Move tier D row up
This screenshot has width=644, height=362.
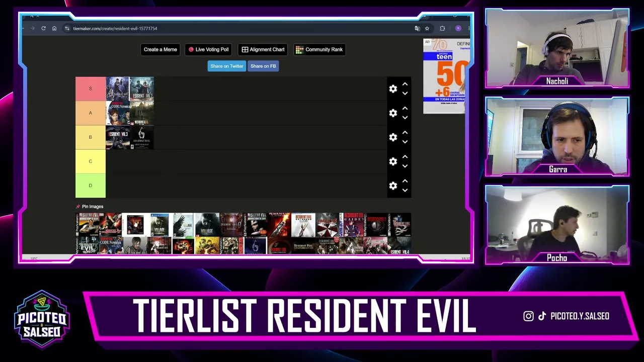405,181
